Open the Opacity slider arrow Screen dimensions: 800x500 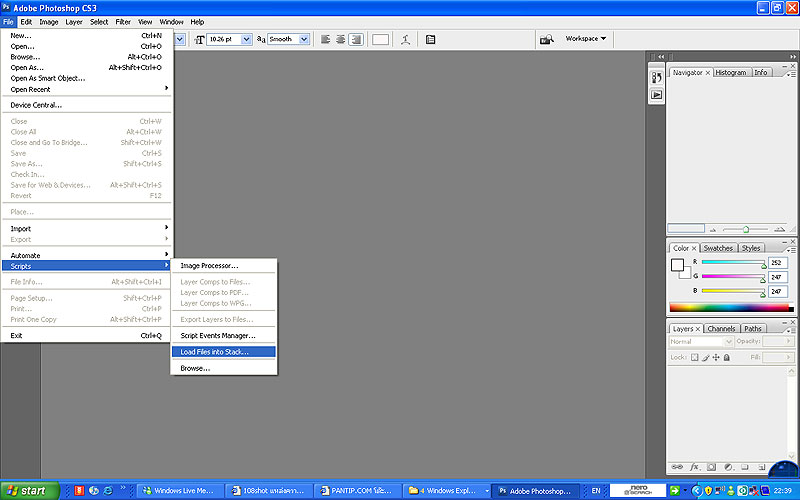(x=789, y=341)
